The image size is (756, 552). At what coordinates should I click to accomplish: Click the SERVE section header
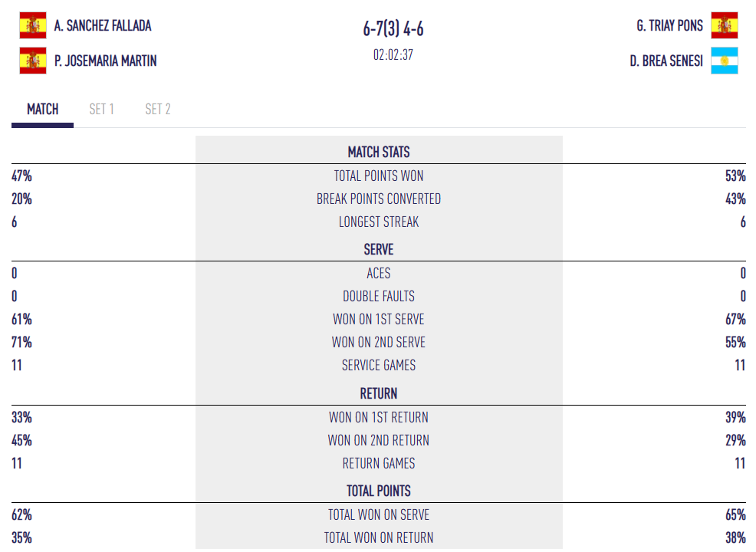[379, 249]
